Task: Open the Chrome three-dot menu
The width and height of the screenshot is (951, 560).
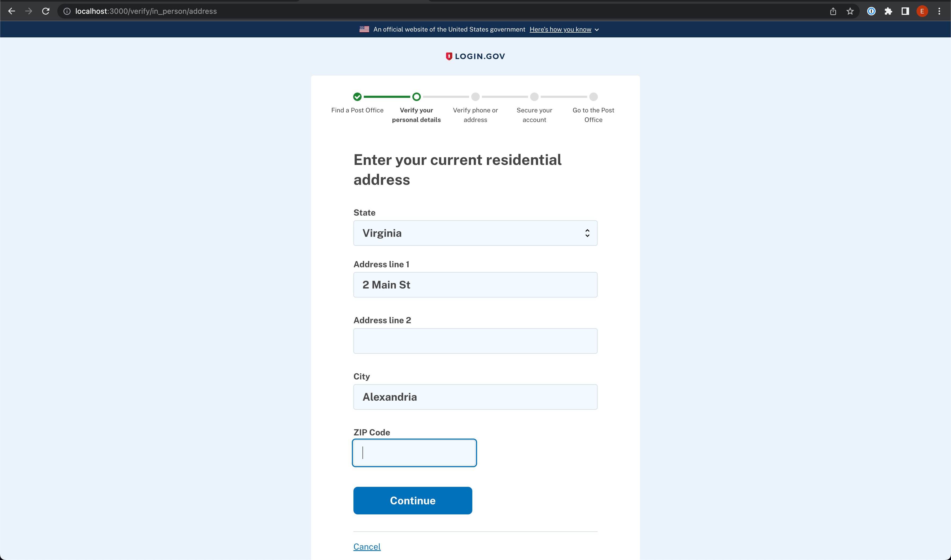Action: click(939, 11)
